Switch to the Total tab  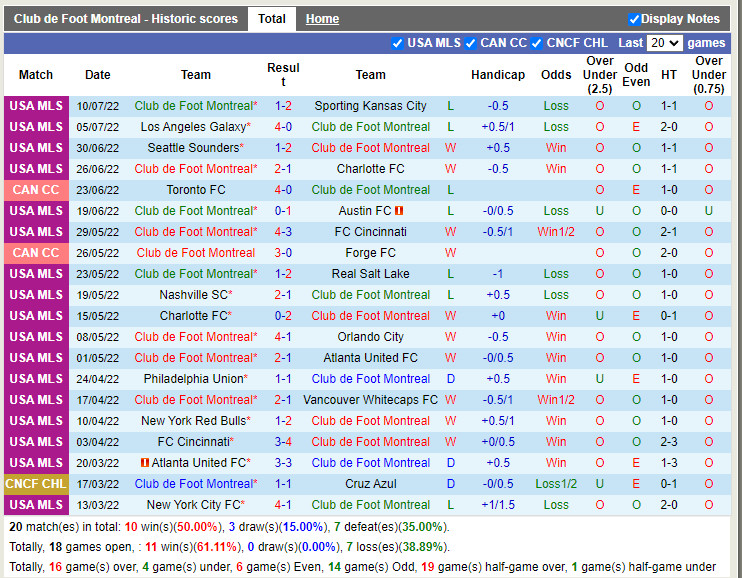pos(272,19)
